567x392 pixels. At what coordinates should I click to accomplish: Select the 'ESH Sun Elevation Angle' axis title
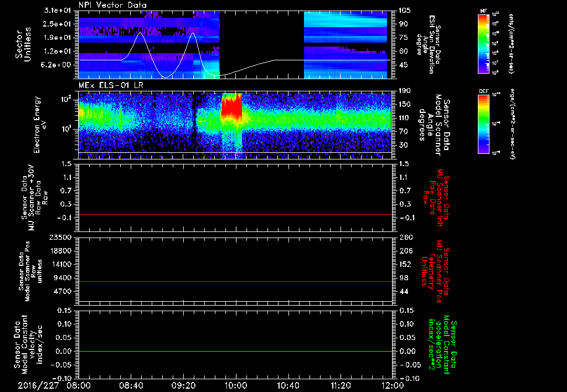426,44
